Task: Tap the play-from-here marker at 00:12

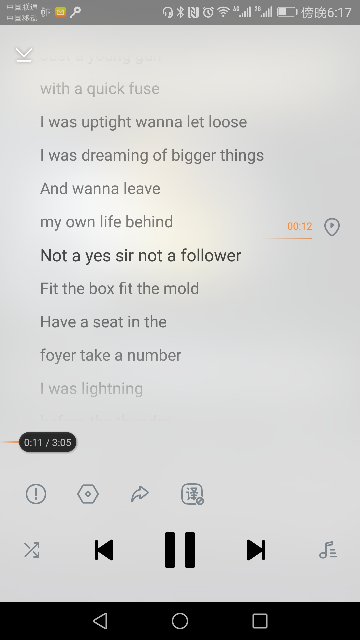Action: (332, 227)
